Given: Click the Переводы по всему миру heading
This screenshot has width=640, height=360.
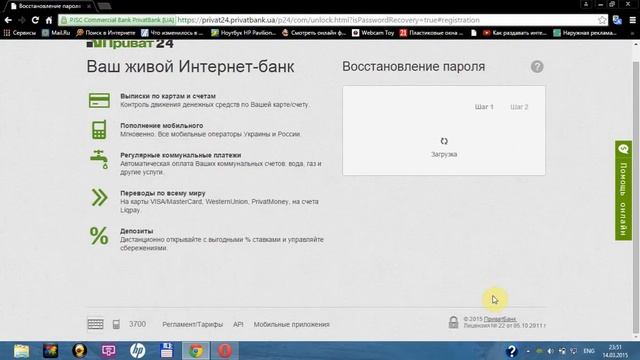Looking at the screenshot, I should tap(163, 193).
